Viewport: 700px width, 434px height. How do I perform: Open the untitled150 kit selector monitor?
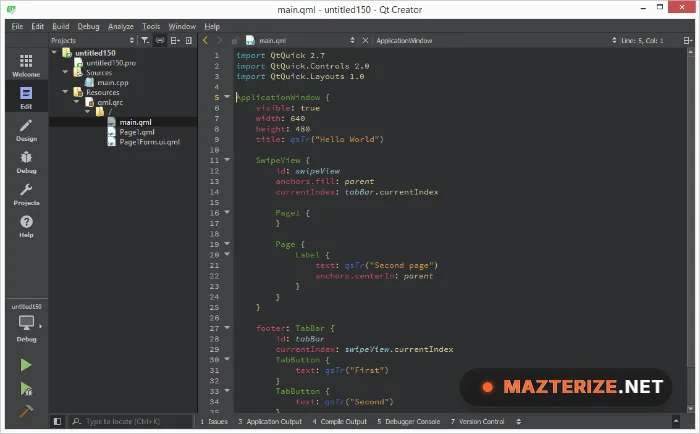26,323
